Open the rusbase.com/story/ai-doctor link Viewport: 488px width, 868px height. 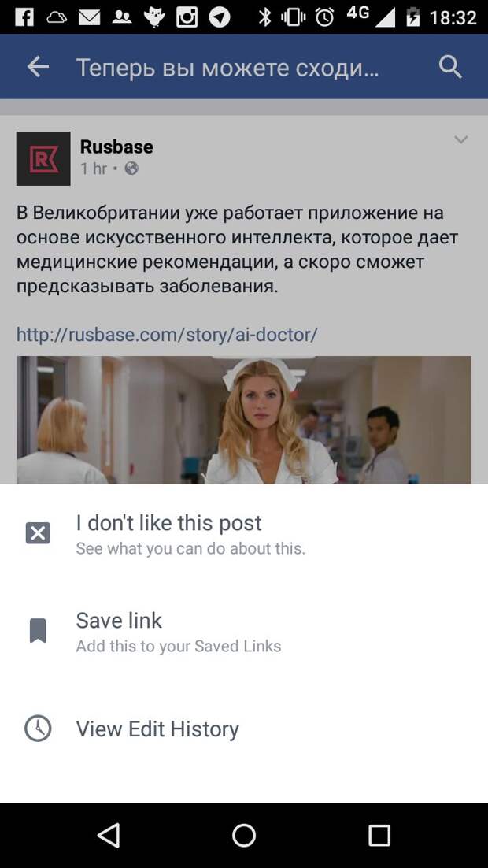[x=167, y=334]
